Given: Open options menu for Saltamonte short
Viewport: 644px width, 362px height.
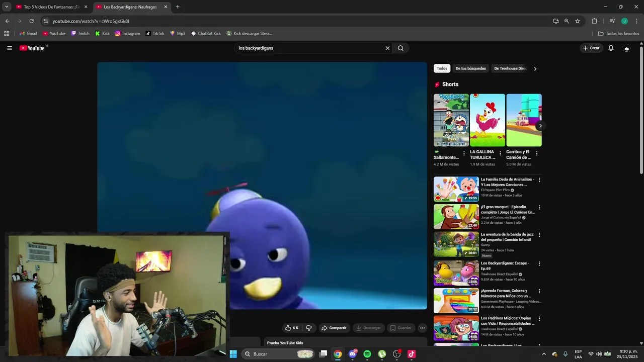Looking at the screenshot, I should (464, 153).
